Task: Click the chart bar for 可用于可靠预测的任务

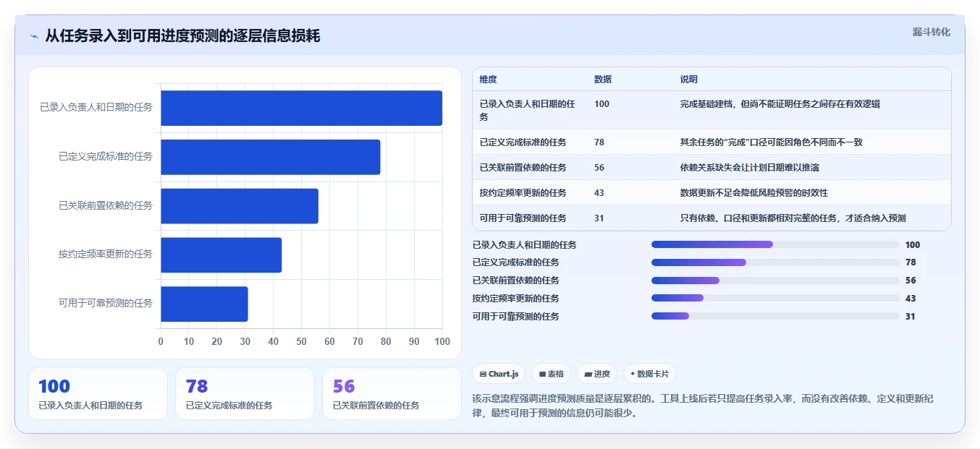Action: pos(204,304)
